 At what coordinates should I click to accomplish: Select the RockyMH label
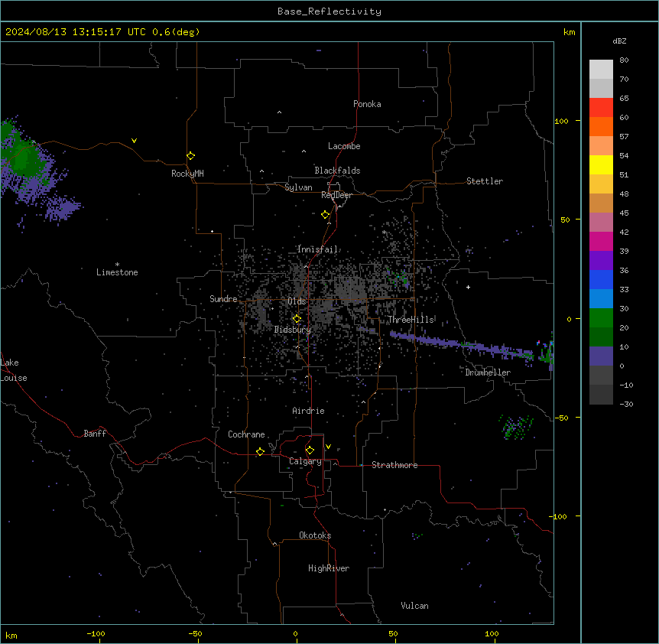coord(187,174)
